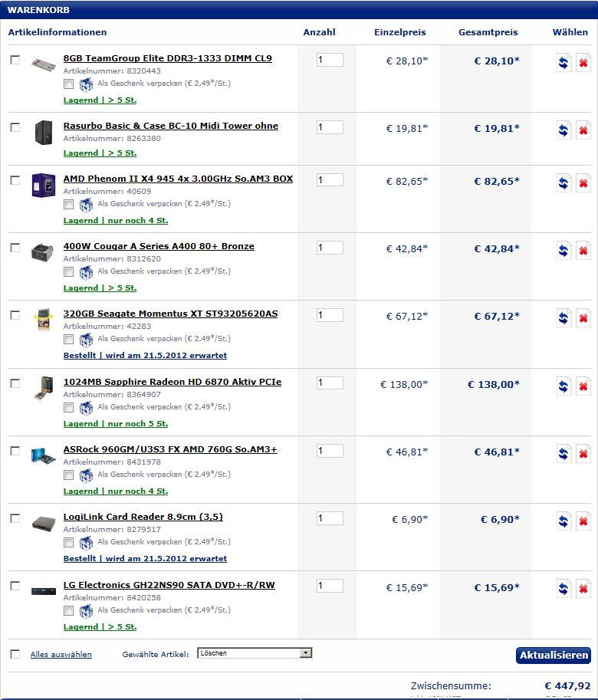
Task: Refresh the Rasurbo Basic case row
Action: point(564,130)
